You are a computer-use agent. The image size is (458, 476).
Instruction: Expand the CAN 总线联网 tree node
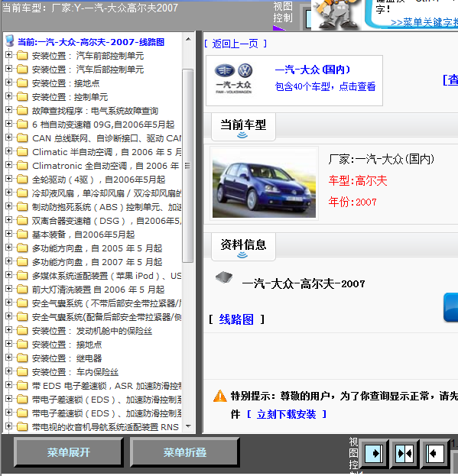9,138
